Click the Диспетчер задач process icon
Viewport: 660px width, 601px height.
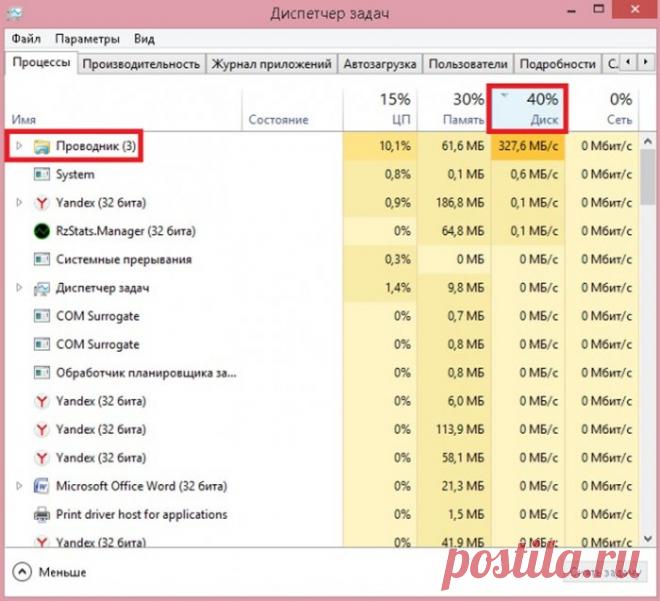42,288
